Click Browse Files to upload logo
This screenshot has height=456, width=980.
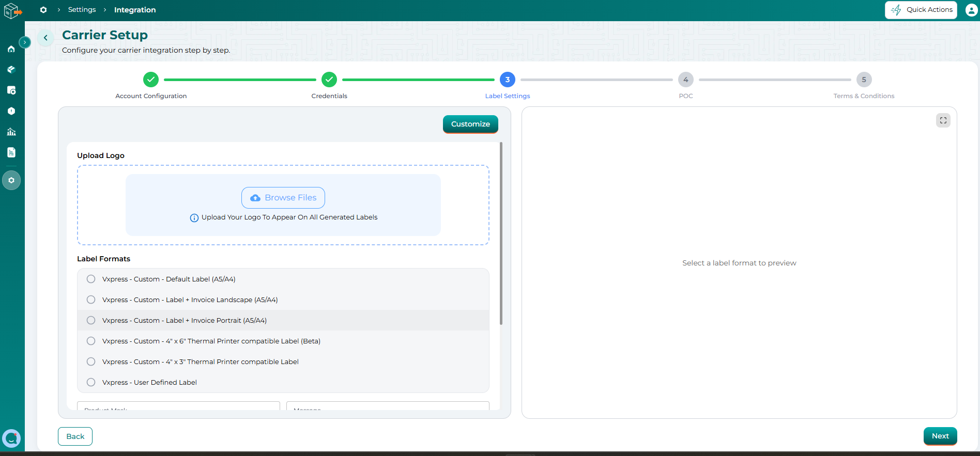click(x=283, y=198)
